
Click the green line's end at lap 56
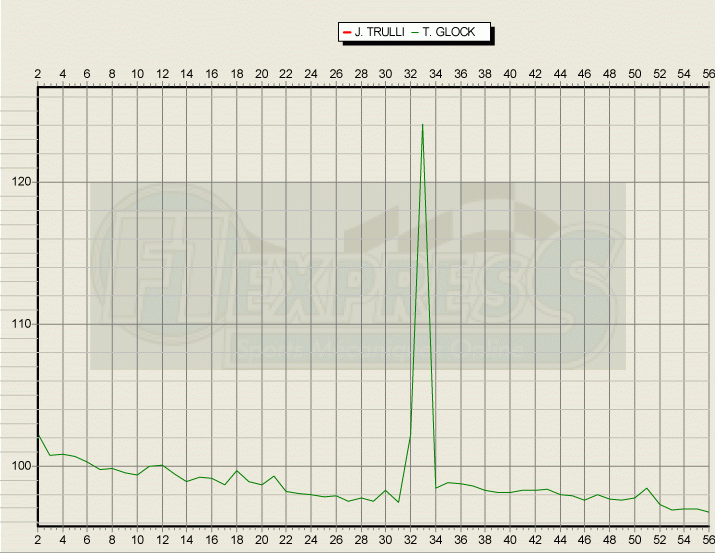point(709,512)
